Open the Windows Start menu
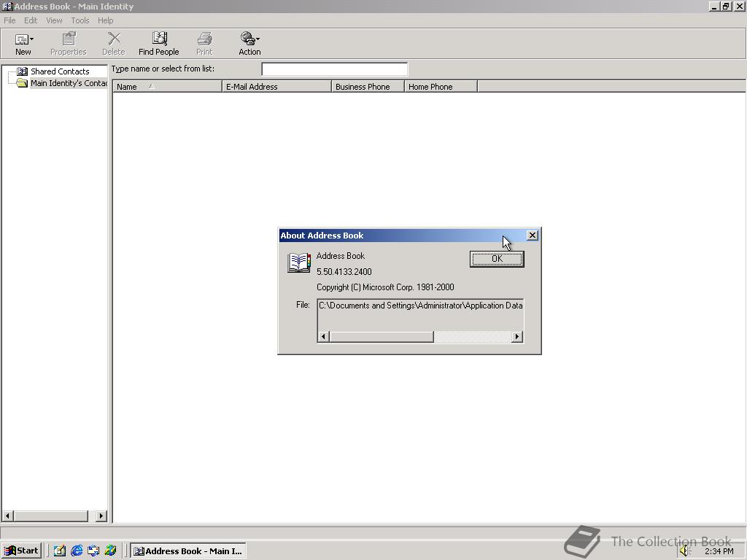This screenshot has height=560, width=747. (x=21, y=551)
